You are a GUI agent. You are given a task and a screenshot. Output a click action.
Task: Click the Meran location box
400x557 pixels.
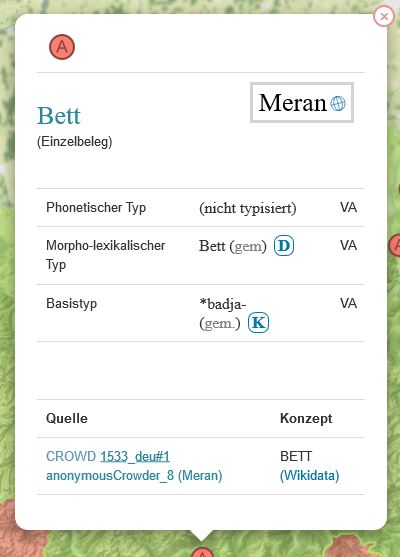tap(302, 103)
